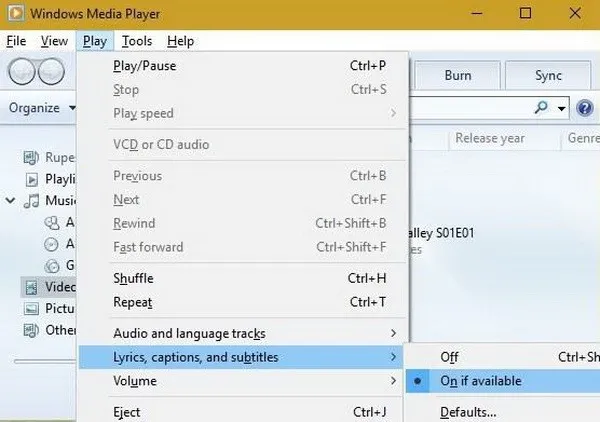This screenshot has width=600, height=422.
Task: Open the Organize dropdown
Action: point(42,108)
